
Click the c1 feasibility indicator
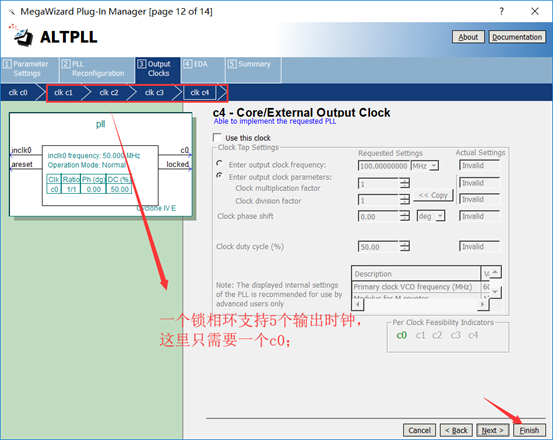[x=420, y=335]
